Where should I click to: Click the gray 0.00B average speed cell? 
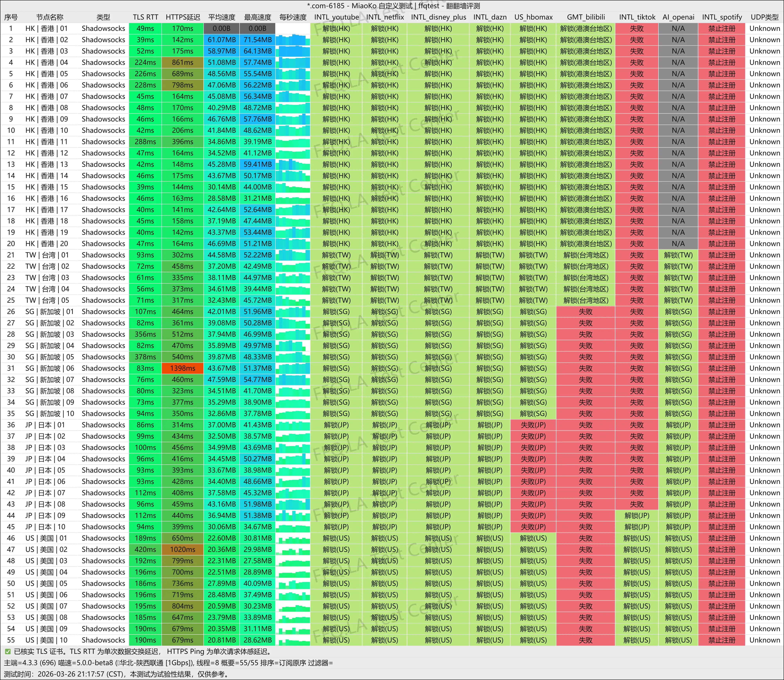tap(222, 29)
